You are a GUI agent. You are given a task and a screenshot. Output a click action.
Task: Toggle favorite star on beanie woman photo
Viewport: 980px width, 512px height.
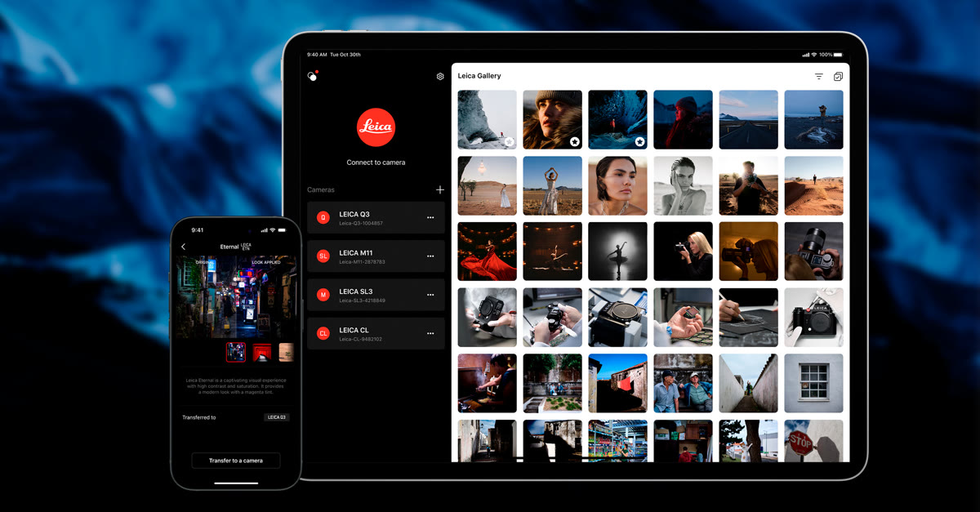(575, 141)
